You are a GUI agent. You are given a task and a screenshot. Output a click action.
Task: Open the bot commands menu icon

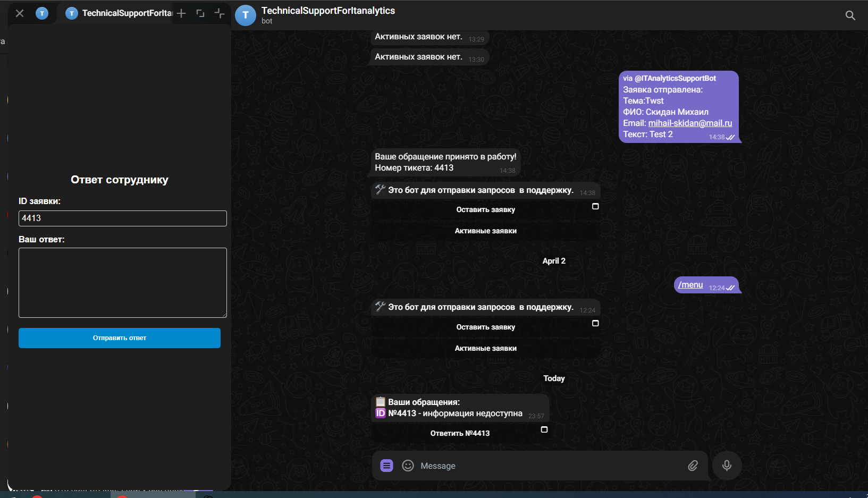pyautogui.click(x=386, y=465)
